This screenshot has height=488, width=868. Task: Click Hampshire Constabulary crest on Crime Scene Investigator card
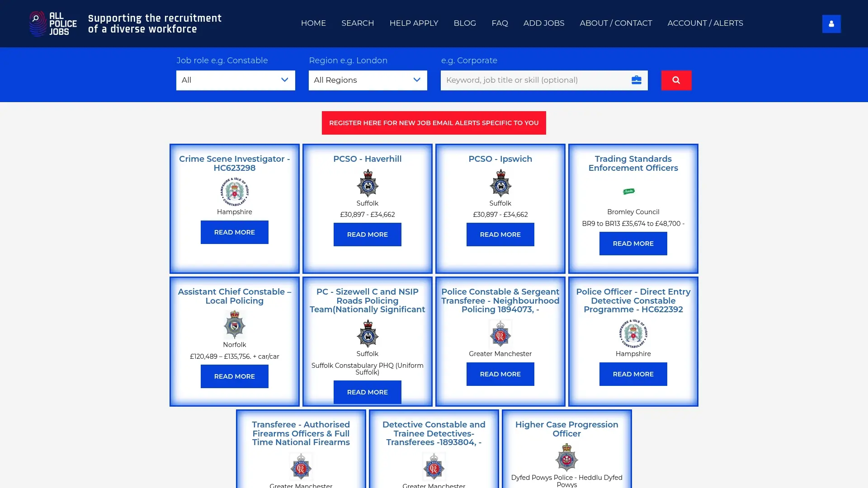(x=235, y=192)
